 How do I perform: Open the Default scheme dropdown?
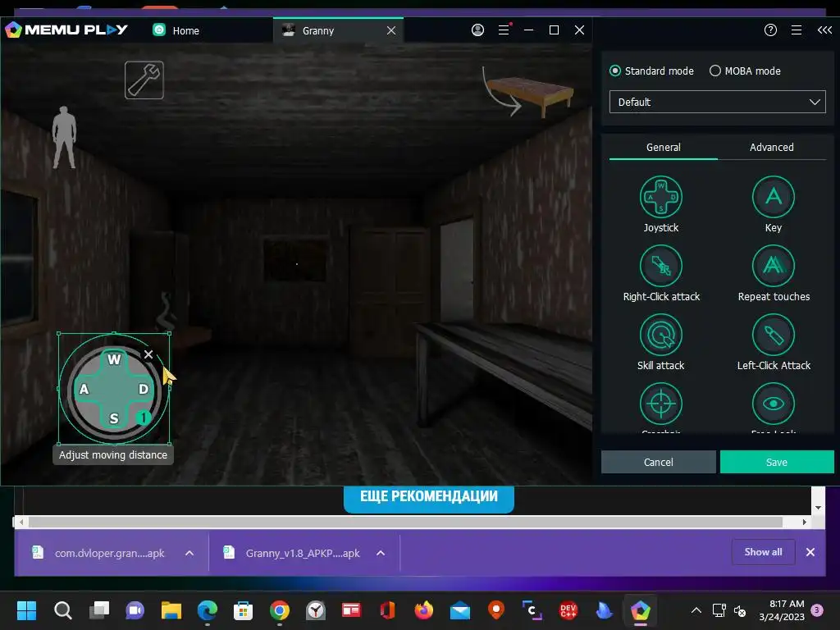coord(717,102)
